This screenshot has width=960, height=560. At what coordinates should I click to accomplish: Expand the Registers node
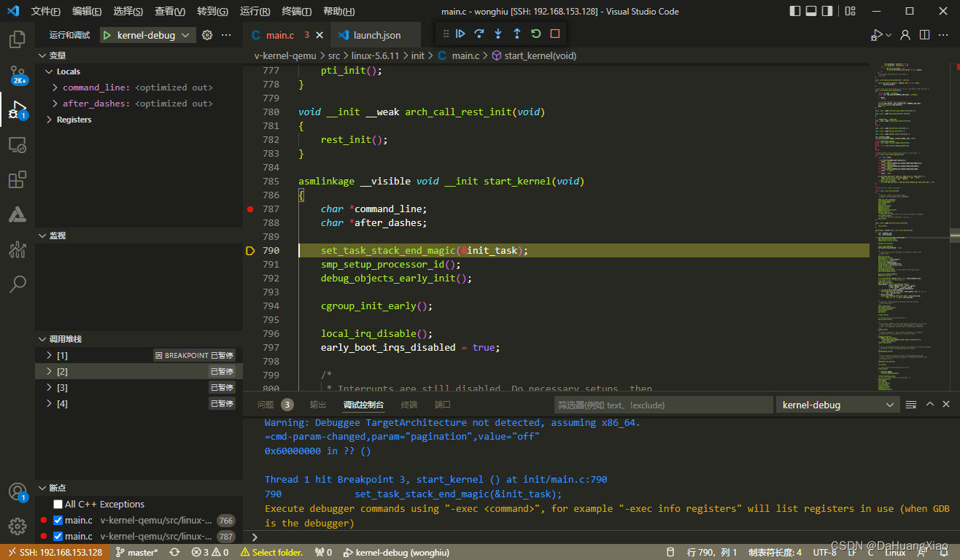[50, 120]
